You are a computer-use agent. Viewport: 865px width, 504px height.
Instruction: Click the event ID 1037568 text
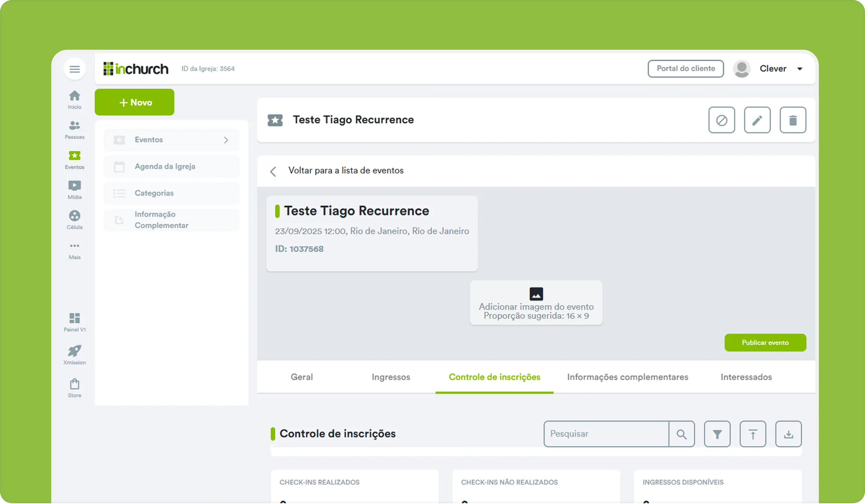(299, 249)
